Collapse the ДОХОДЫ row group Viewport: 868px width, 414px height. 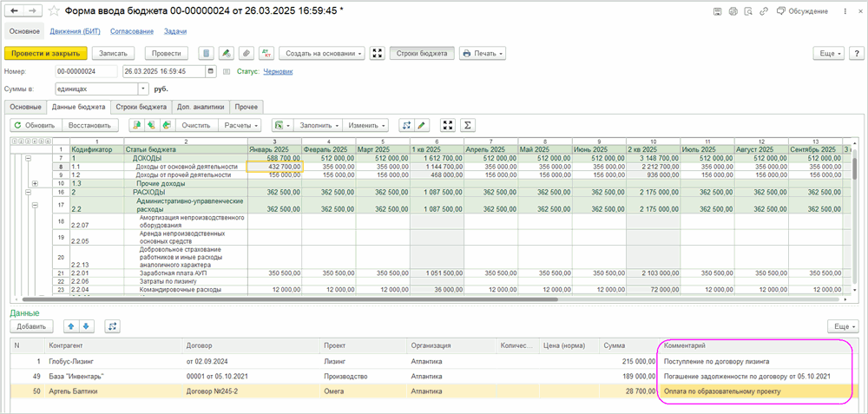pyautogui.click(x=28, y=159)
